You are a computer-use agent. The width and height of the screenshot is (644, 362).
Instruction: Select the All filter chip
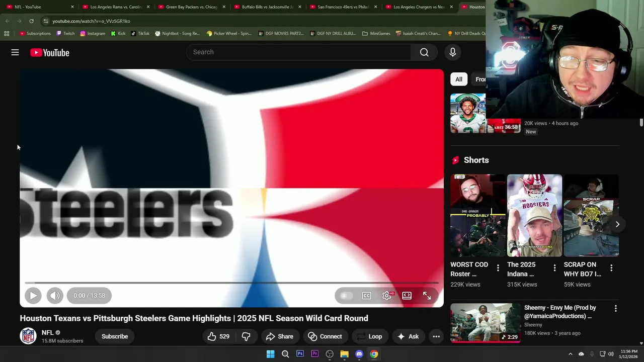459,79
